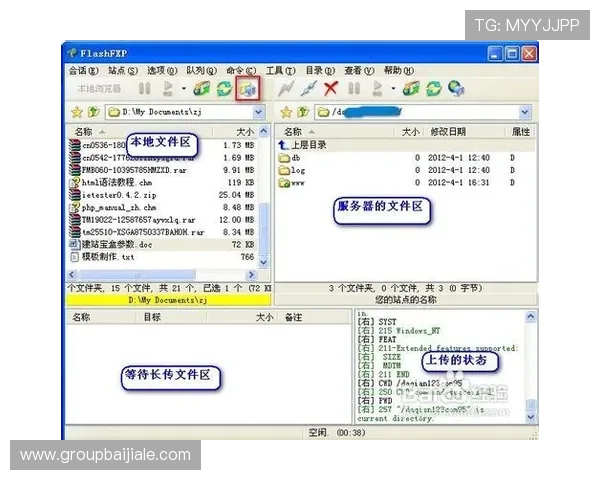Click the remote globe browser icon
Image resolution: width=600 pixels, height=480 pixels.
click(x=457, y=88)
